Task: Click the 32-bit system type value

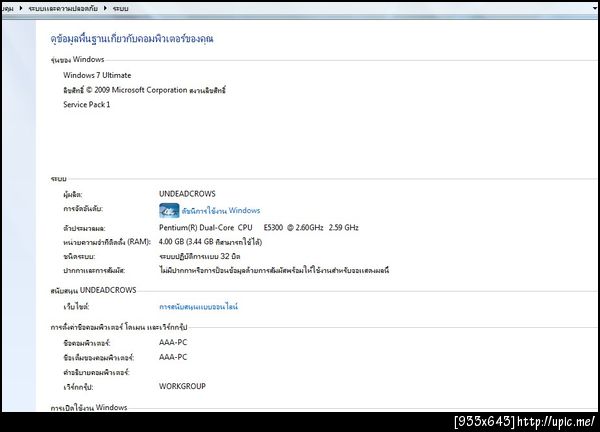Action: point(200,256)
